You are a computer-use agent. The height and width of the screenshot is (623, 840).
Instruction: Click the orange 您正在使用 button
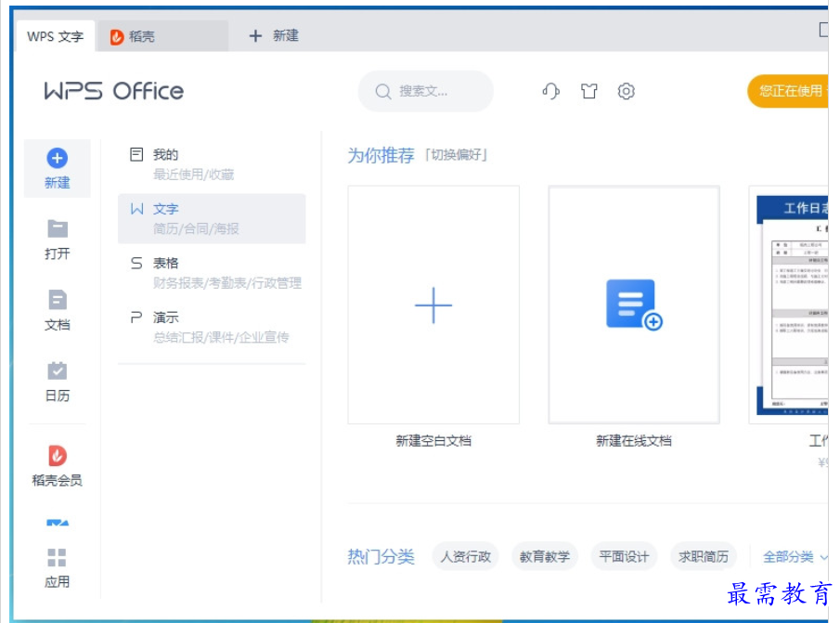(788, 91)
